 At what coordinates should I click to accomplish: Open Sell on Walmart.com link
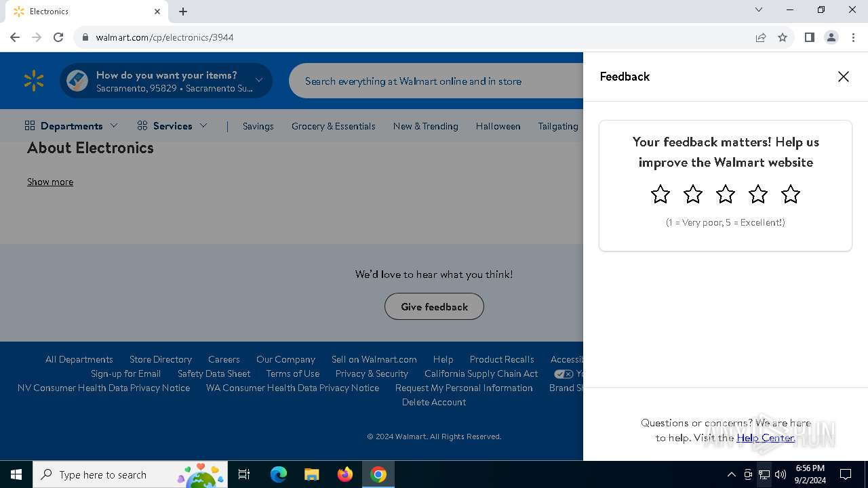tap(374, 359)
